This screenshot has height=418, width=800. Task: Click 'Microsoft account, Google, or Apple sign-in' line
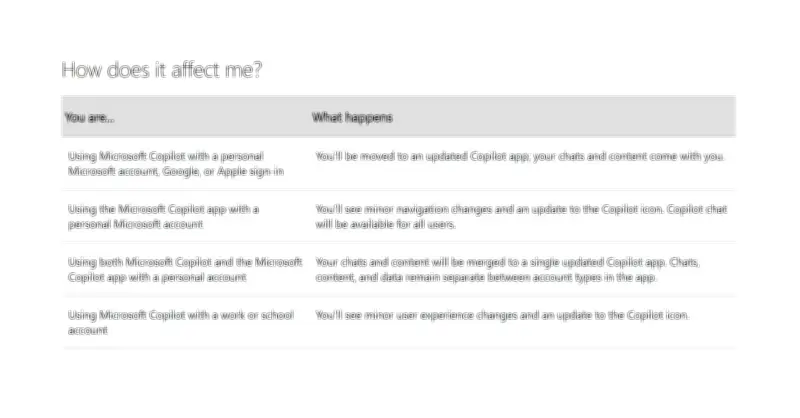pos(176,171)
